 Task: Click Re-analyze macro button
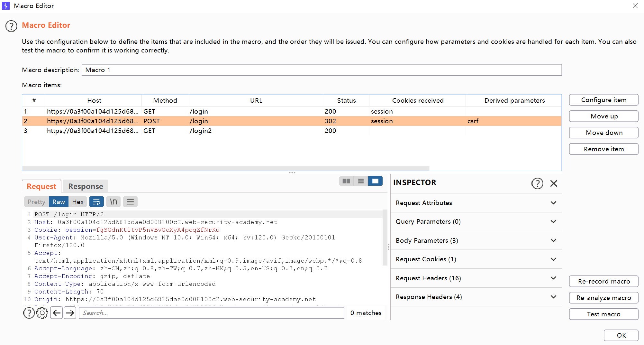[x=603, y=298]
